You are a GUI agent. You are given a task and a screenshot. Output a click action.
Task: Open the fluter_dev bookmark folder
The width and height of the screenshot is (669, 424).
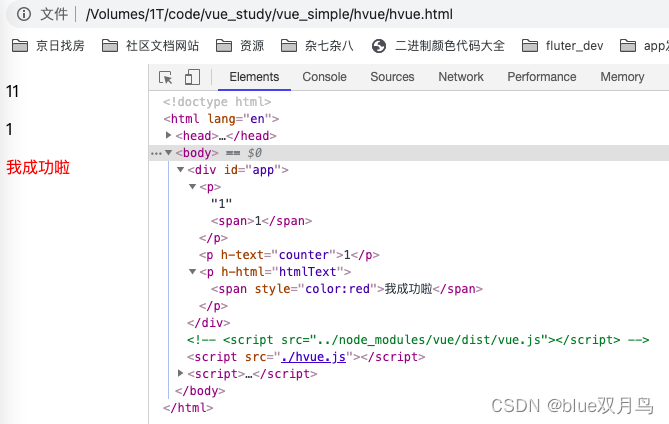click(562, 46)
